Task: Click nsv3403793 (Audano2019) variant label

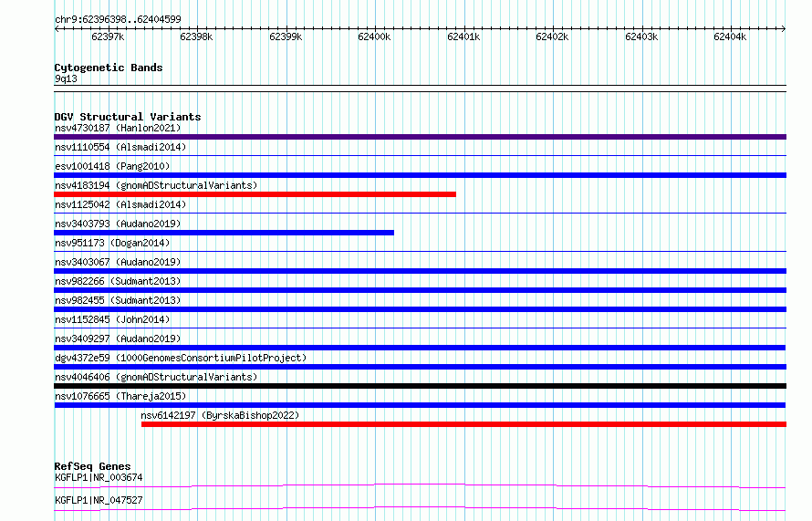Action: (118, 224)
